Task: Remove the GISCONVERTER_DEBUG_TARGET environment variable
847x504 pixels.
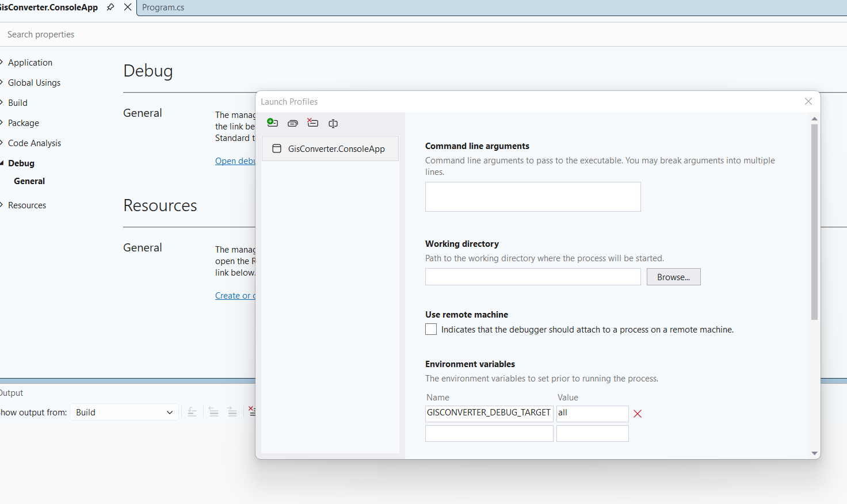Action: click(638, 414)
